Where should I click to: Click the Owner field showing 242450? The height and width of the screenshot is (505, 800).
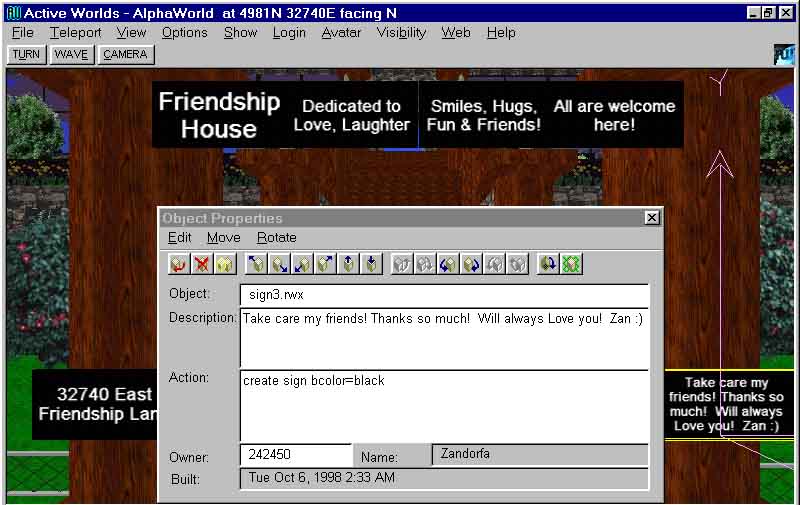click(296, 454)
